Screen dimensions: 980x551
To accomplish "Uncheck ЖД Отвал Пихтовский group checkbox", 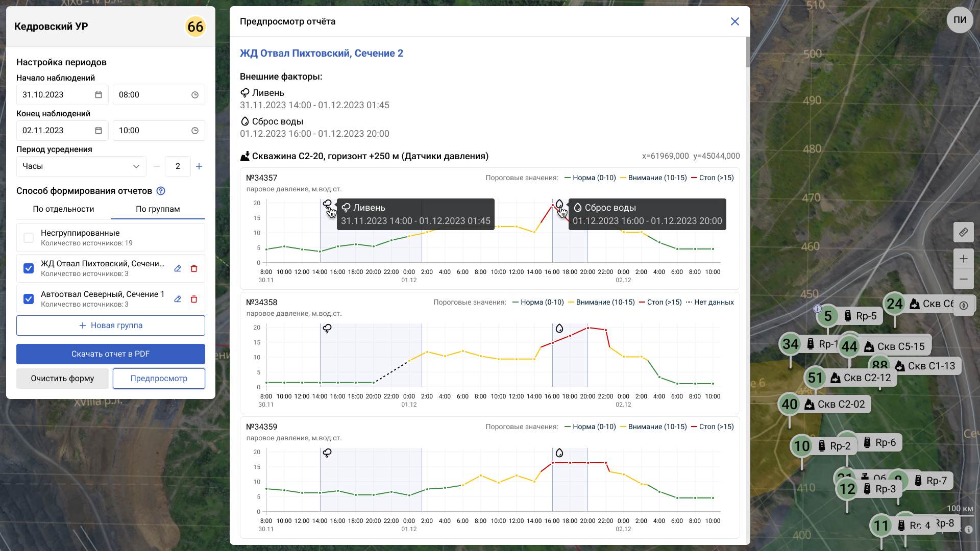I will [x=29, y=268].
